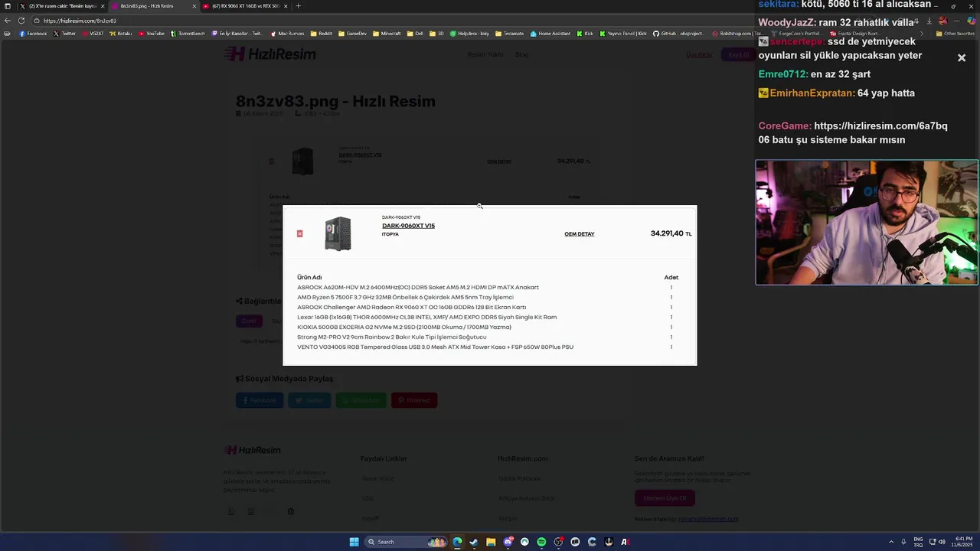Open File Explorer from the taskbar

(491, 542)
